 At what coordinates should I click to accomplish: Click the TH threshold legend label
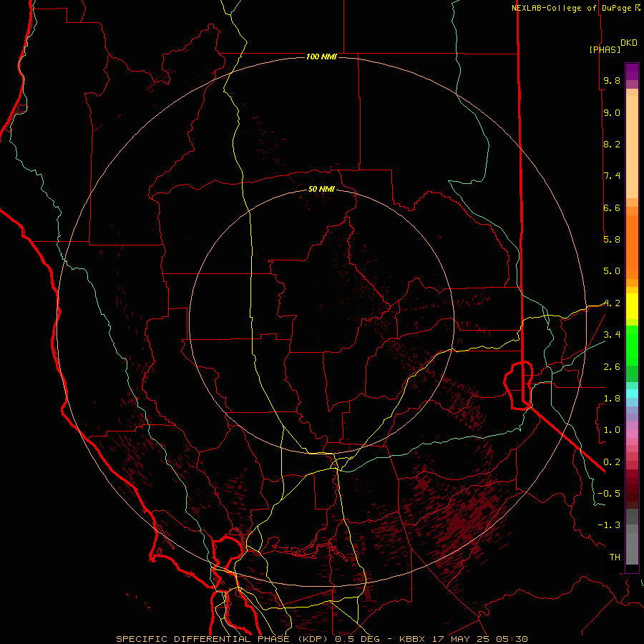[615, 557]
